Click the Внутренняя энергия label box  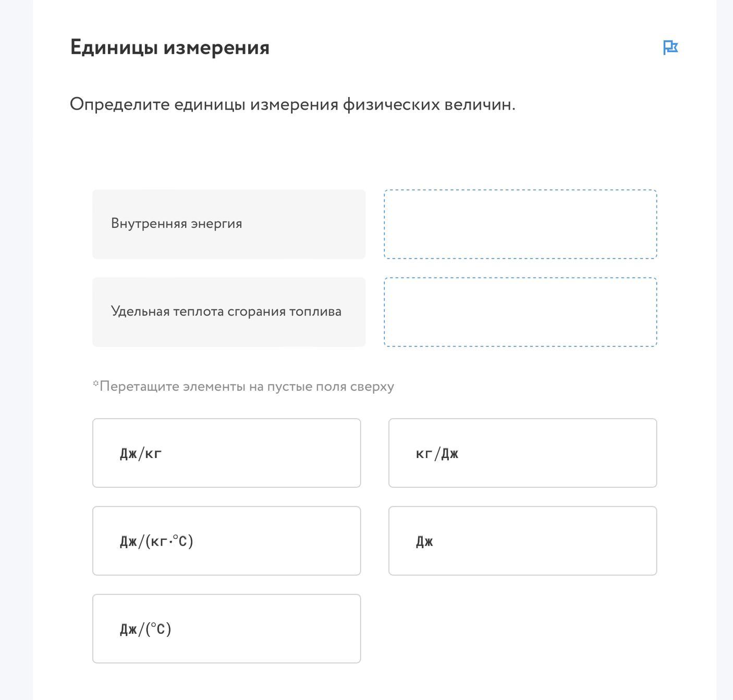click(x=229, y=224)
